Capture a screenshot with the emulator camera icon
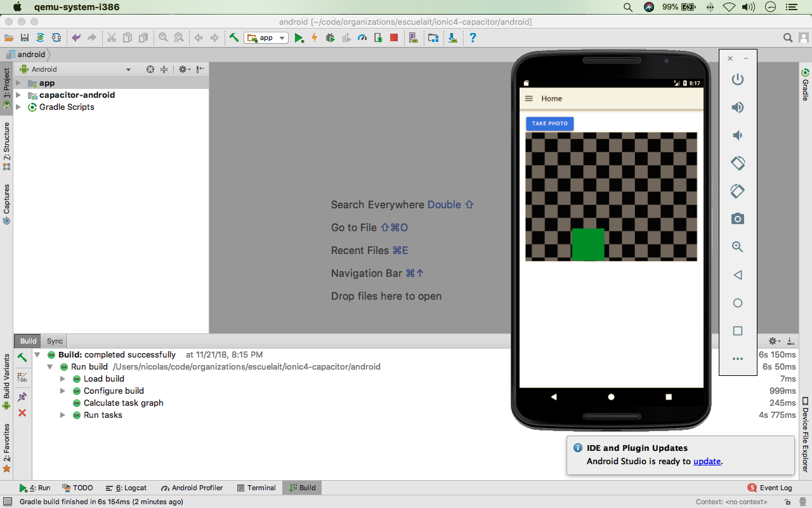The image size is (812, 508). point(737,218)
